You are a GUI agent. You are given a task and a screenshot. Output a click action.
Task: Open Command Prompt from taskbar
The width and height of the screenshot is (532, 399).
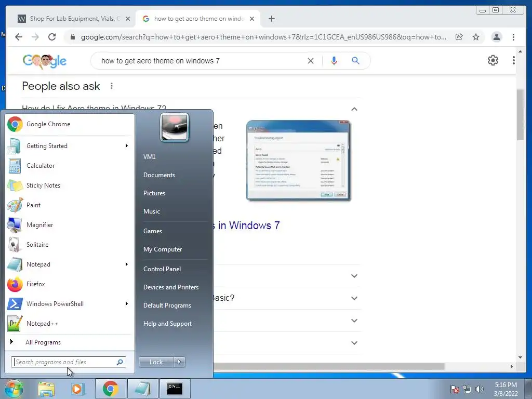[175, 389]
